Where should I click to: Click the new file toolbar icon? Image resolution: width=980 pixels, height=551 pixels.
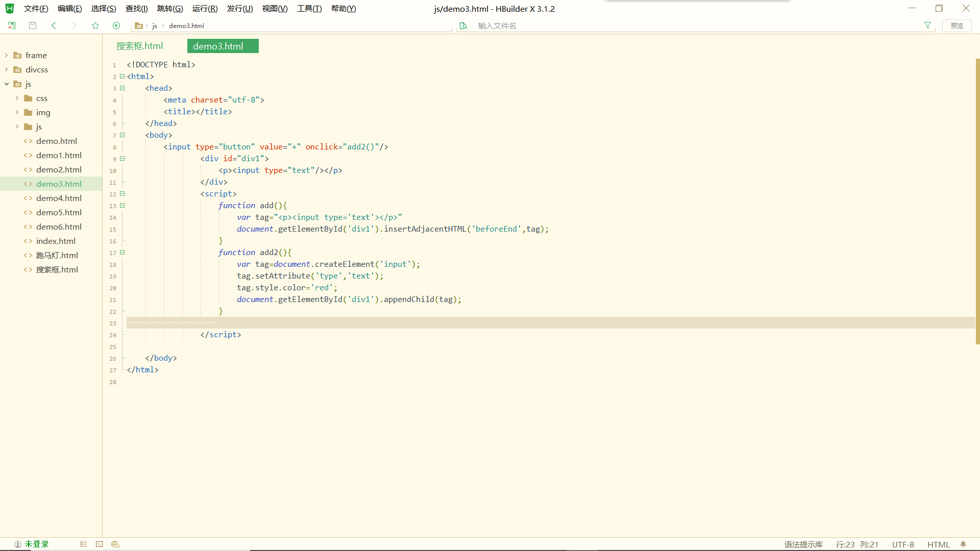(x=12, y=26)
